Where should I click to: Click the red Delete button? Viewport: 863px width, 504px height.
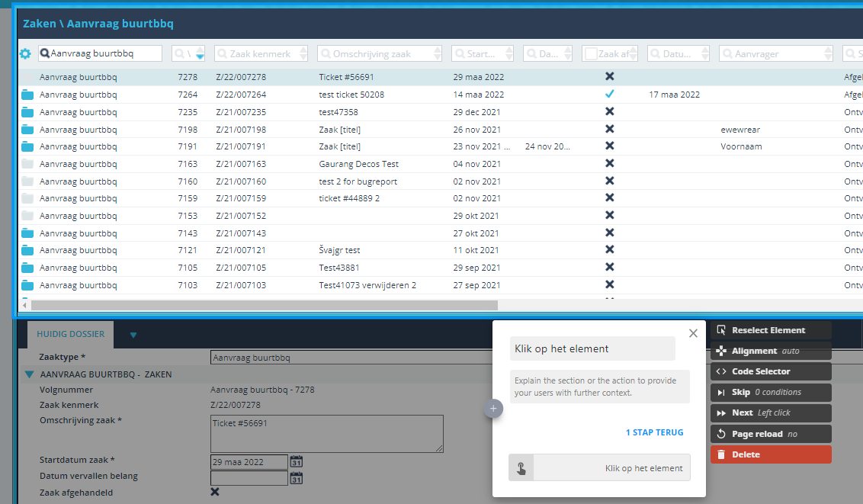click(x=770, y=454)
